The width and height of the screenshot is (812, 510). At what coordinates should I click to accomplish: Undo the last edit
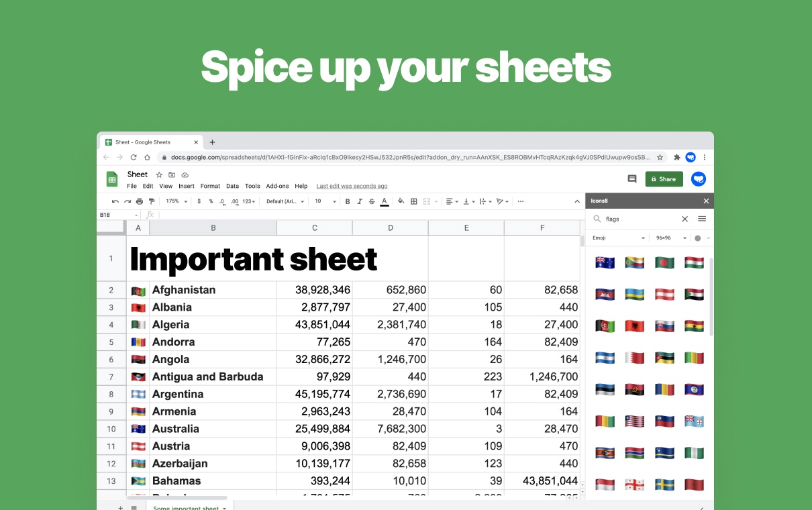[115, 201]
